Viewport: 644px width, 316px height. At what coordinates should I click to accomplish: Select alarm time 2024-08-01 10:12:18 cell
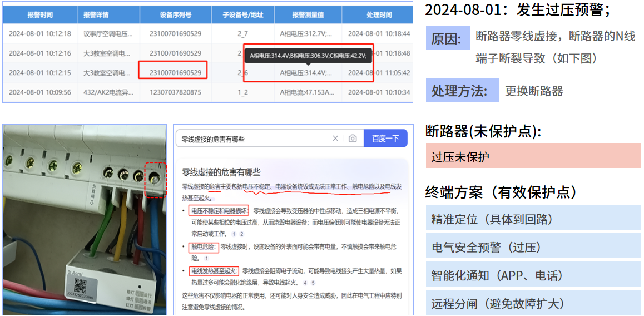point(40,34)
